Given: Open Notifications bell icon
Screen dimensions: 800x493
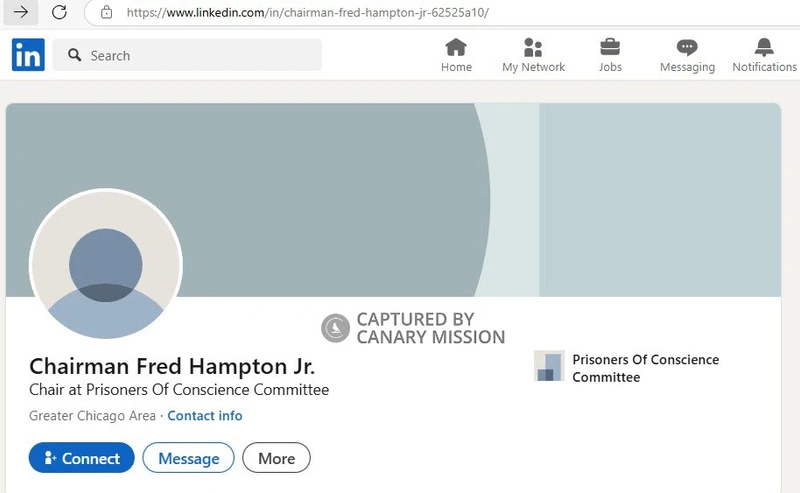Looking at the screenshot, I should 764,47.
